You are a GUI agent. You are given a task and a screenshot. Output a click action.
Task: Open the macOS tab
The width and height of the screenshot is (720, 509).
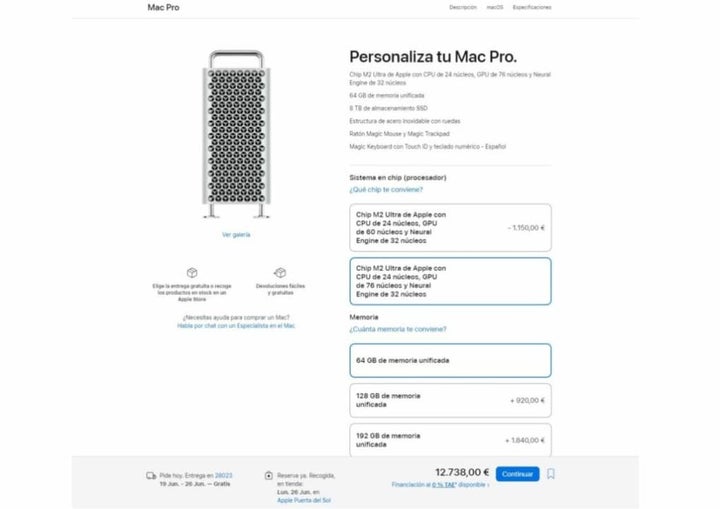click(x=494, y=7)
